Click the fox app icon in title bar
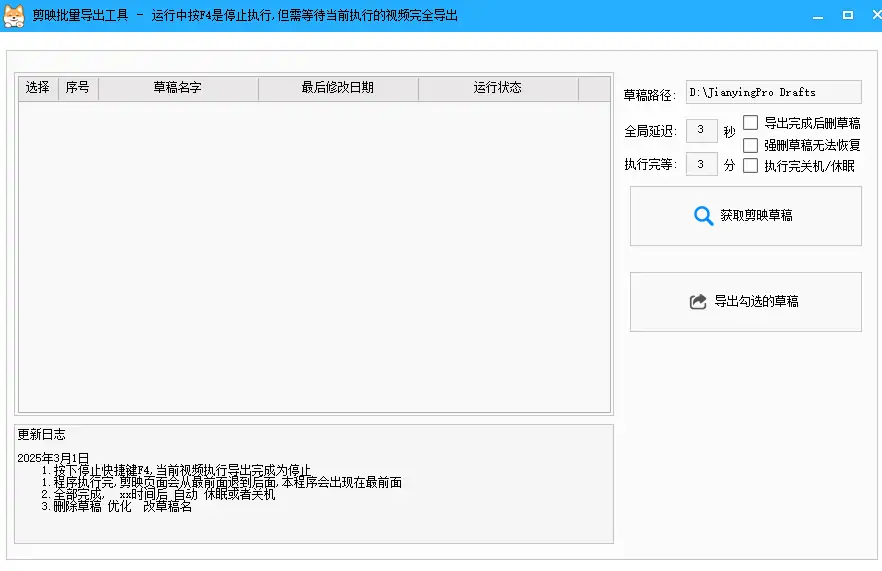 coord(14,15)
